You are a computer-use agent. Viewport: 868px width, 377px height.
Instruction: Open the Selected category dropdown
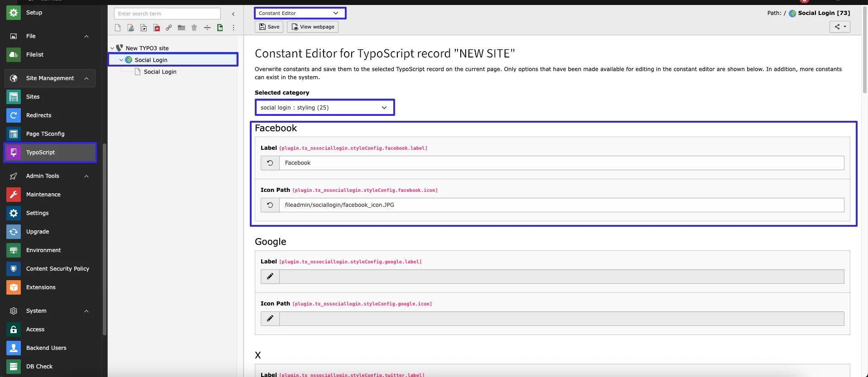[x=324, y=107]
